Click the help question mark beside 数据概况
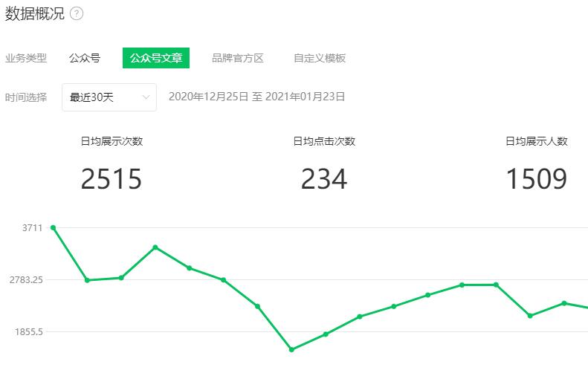The width and height of the screenshot is (588, 373). click(77, 14)
